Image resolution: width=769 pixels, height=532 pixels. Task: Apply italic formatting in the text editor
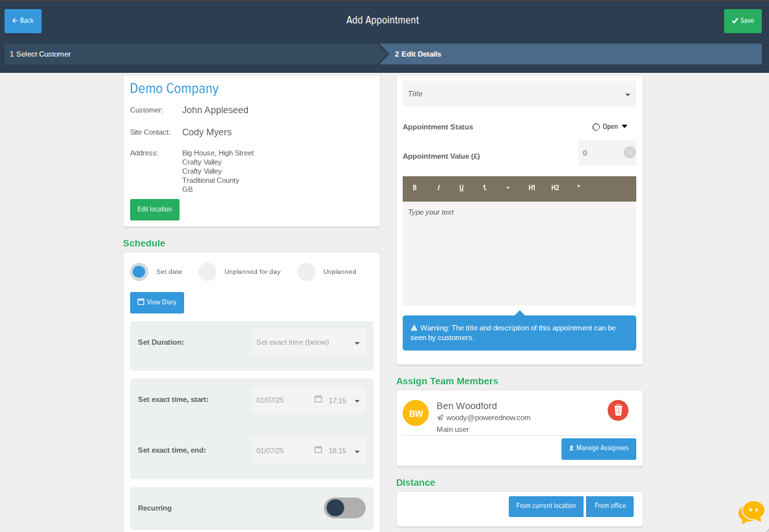438,188
